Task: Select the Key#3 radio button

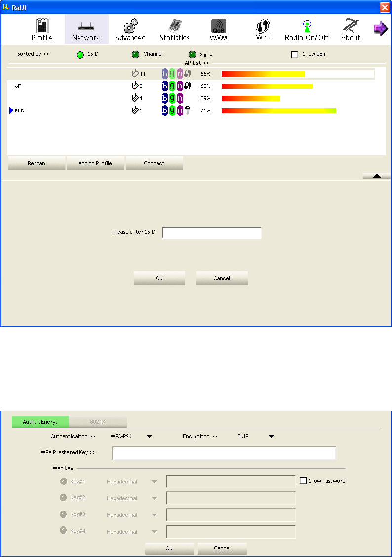Action: [x=63, y=514]
